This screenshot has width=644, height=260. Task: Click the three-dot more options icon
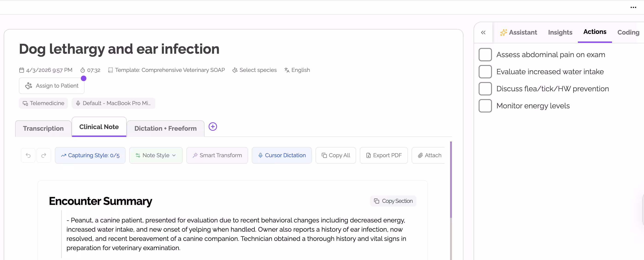click(633, 7)
